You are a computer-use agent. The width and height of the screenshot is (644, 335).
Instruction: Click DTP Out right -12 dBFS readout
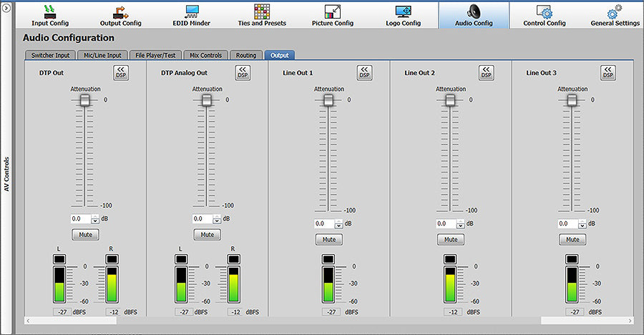pos(114,312)
